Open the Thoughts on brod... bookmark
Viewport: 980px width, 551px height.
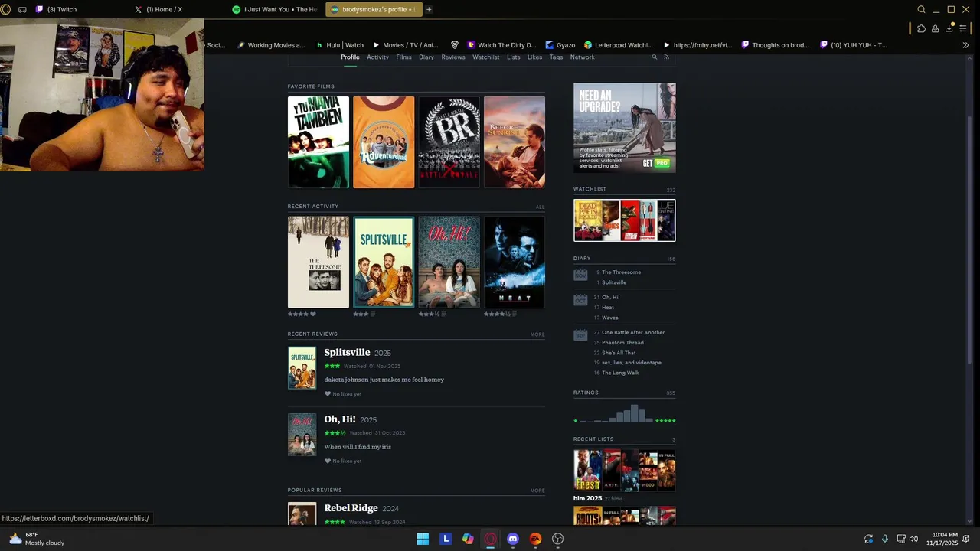pyautogui.click(x=775, y=45)
